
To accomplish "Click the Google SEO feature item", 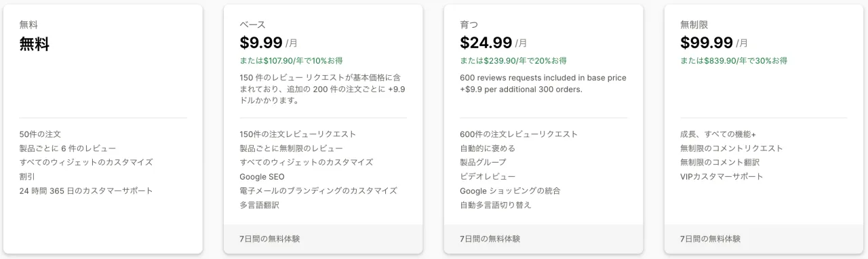I will point(262,176).
